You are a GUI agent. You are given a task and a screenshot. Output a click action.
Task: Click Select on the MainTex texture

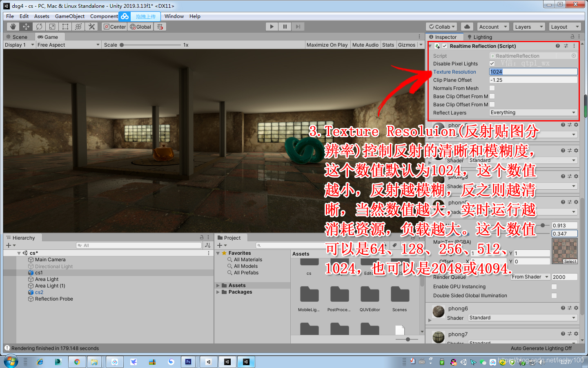pyautogui.click(x=570, y=261)
